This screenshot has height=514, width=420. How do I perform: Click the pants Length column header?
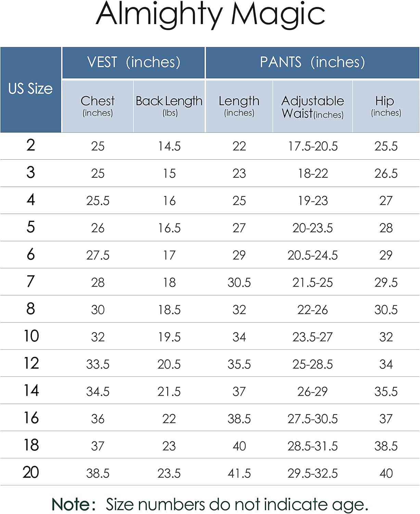(239, 106)
